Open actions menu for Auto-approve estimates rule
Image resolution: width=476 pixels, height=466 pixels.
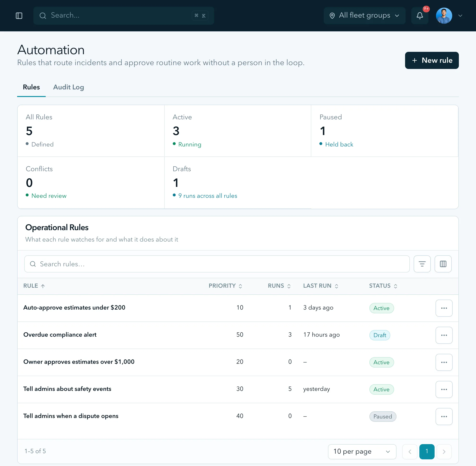[444, 308]
